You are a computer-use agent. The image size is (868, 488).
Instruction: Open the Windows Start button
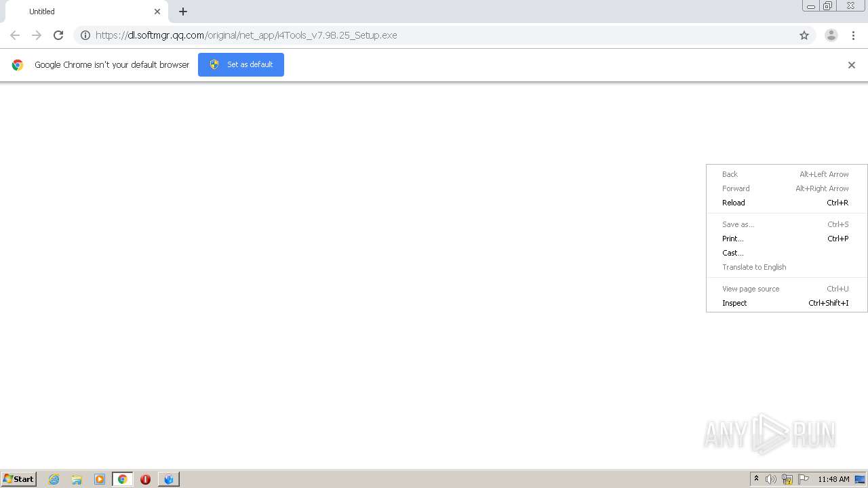pos(19,479)
